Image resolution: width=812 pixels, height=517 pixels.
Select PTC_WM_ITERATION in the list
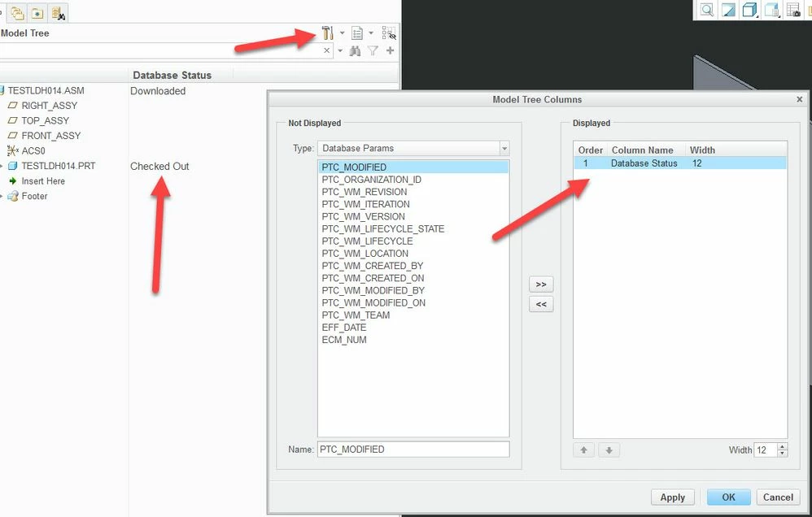tap(413, 204)
